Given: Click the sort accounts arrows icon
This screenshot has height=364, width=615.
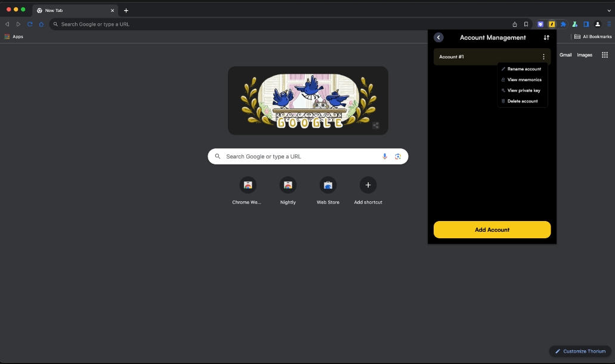Looking at the screenshot, I should click(546, 38).
